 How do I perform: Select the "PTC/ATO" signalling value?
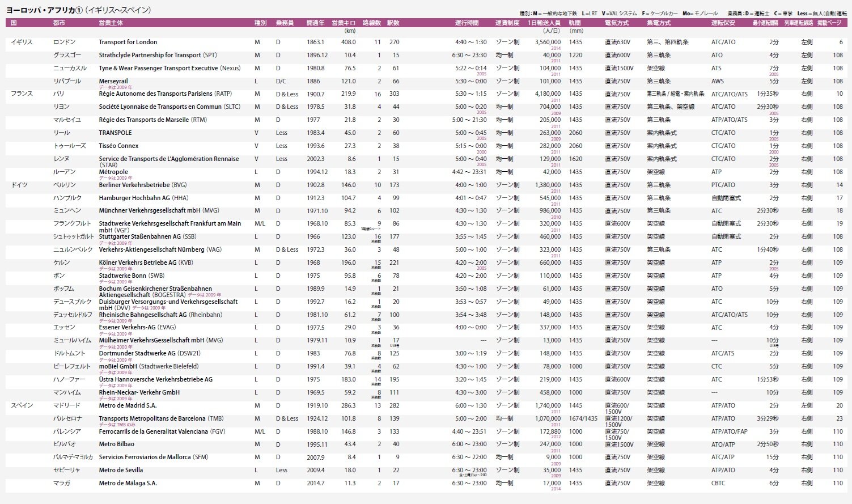723,185
